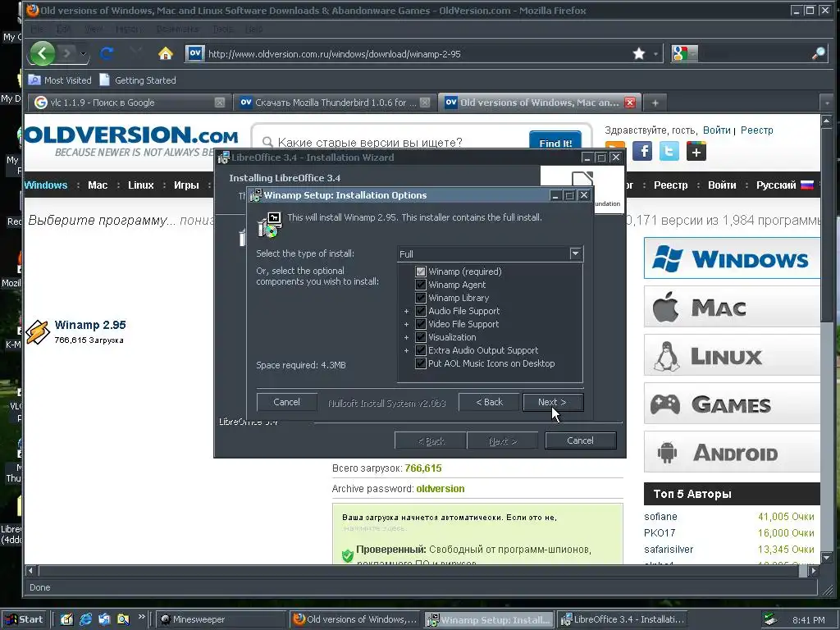Open Twitter icon on OldVersion page
Image resolution: width=840 pixels, height=630 pixels.
(669, 151)
